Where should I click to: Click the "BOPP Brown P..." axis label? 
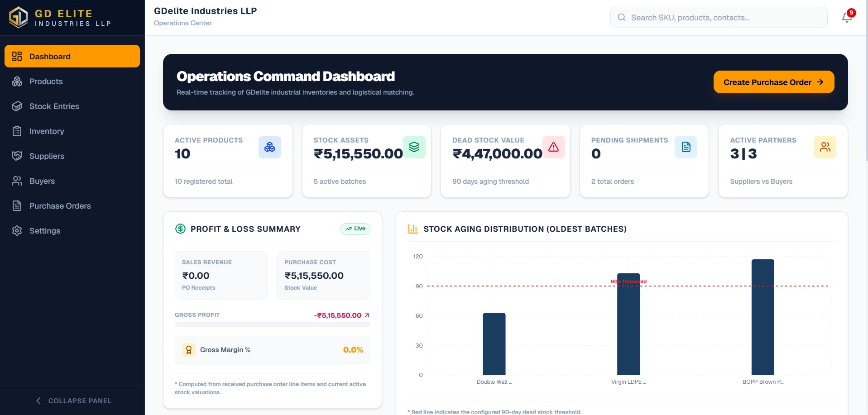[x=763, y=382]
